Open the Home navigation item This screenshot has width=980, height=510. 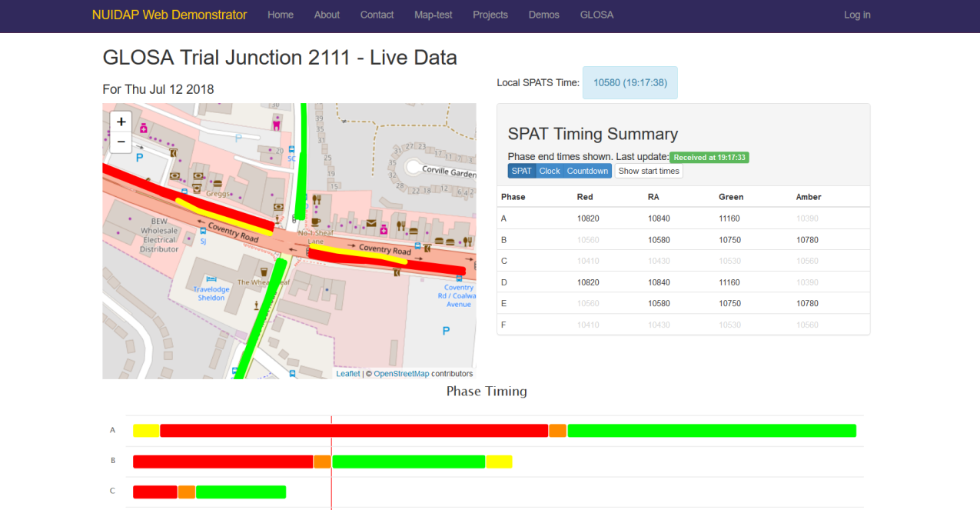coord(280,15)
